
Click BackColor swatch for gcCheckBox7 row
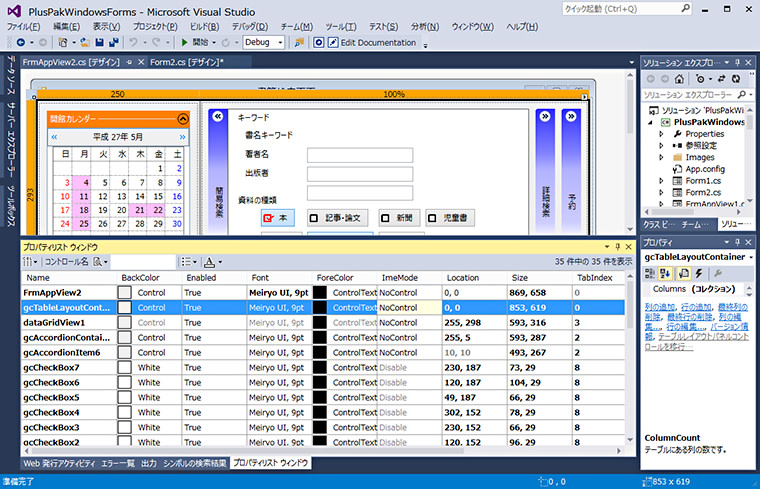coord(125,367)
